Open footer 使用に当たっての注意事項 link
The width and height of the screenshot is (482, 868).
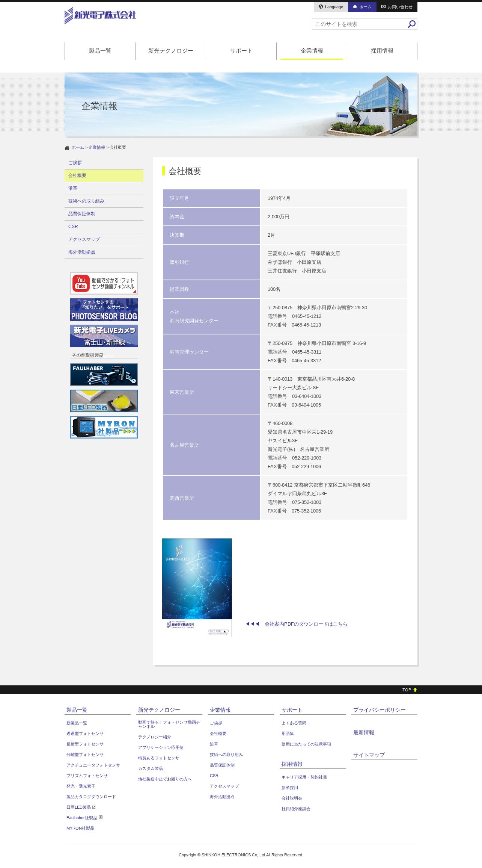tap(306, 744)
